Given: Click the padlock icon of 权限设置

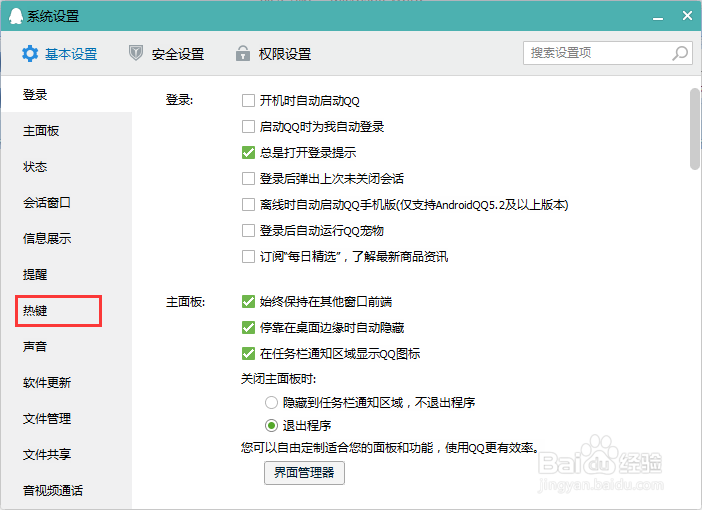Looking at the screenshot, I should (243, 53).
